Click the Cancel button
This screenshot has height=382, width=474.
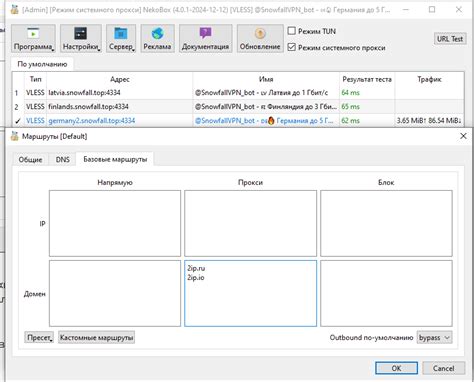coord(443,368)
